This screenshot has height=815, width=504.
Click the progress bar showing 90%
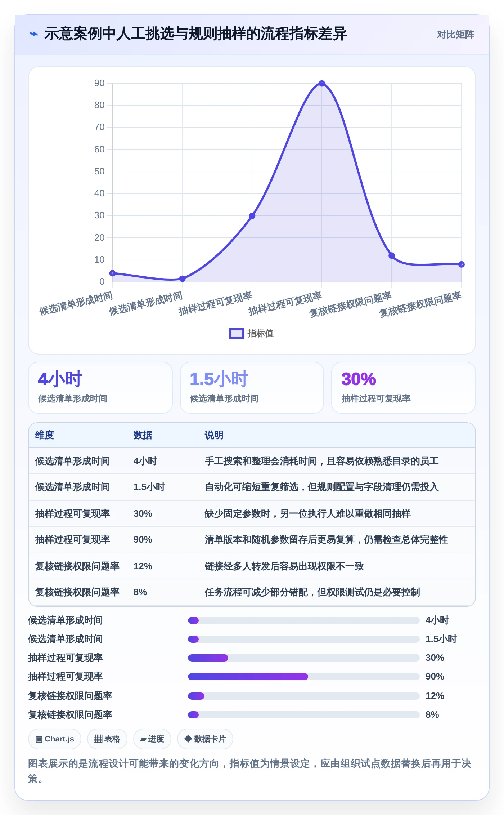pyautogui.click(x=304, y=677)
